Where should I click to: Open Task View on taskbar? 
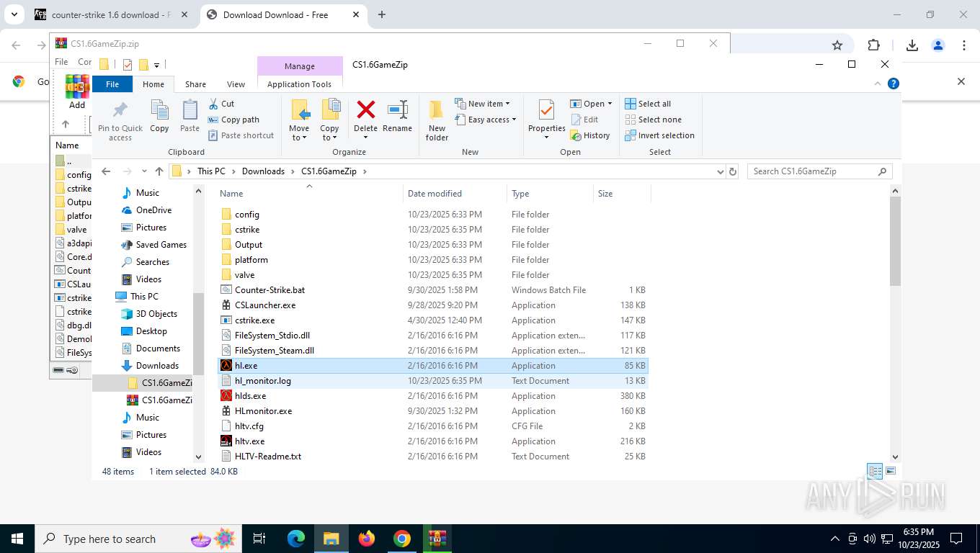click(259, 539)
